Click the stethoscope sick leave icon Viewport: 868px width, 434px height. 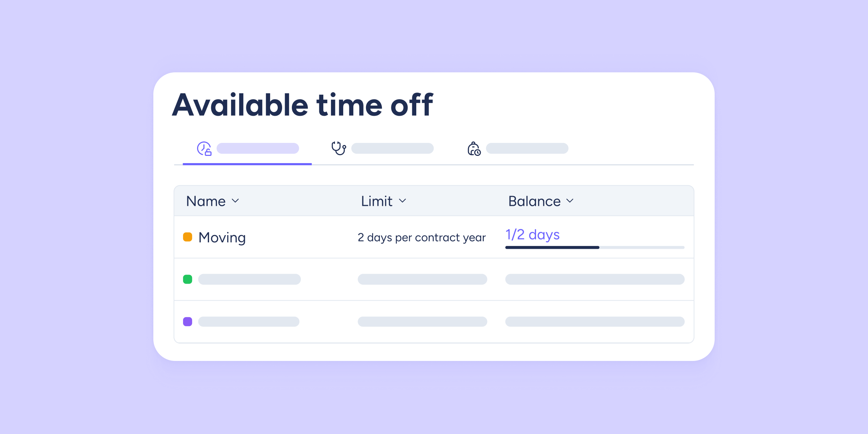(339, 148)
